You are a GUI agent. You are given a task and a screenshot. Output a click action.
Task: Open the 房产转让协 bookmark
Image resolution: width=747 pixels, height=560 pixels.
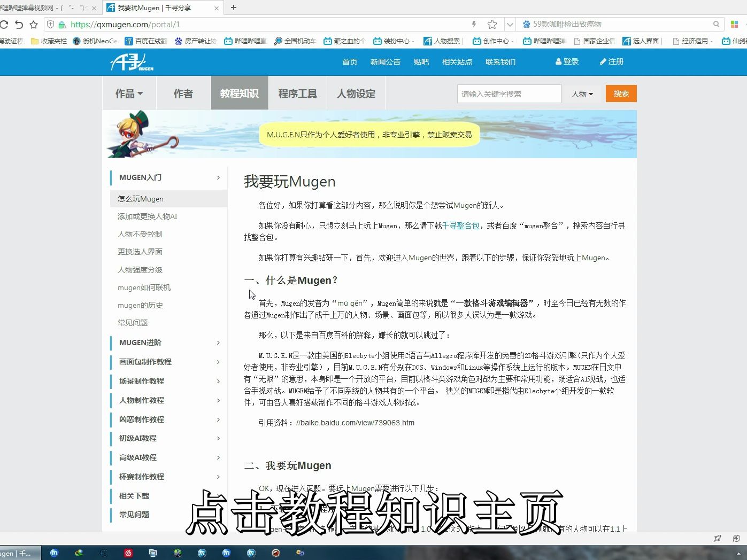[196, 41]
